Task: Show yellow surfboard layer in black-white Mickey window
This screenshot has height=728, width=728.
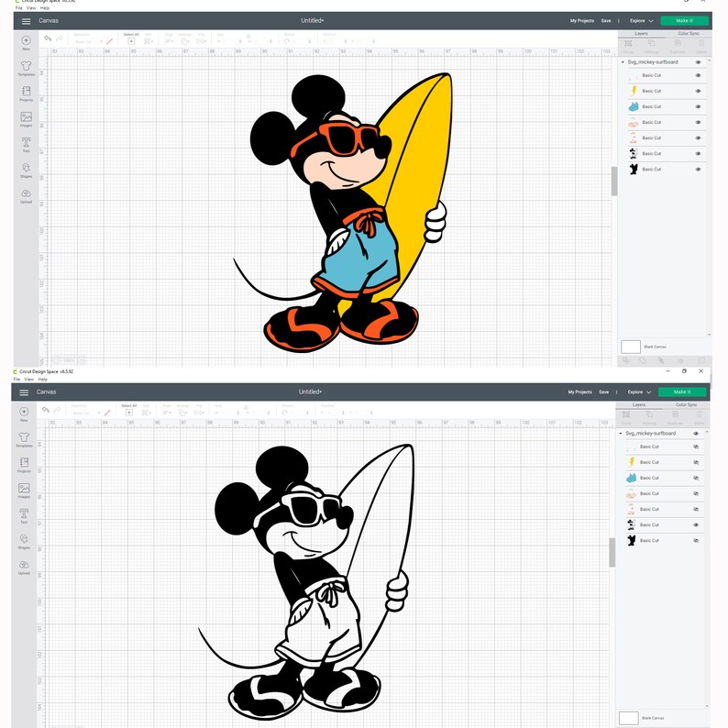Action: click(696, 462)
